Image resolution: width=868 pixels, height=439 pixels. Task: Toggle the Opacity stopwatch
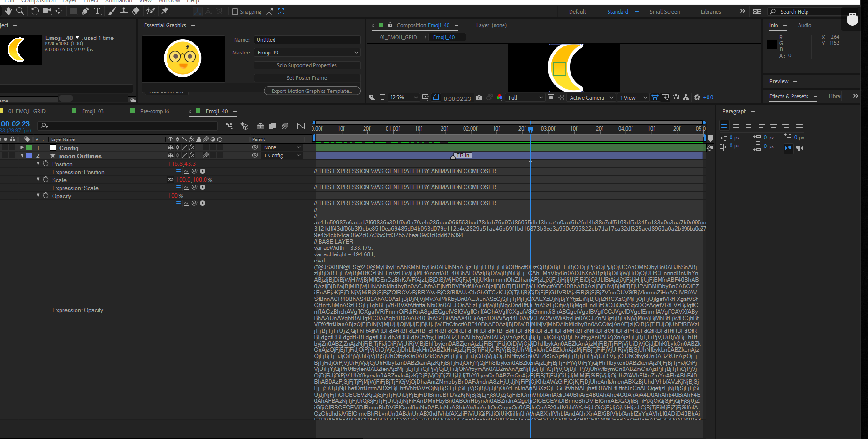(x=46, y=195)
